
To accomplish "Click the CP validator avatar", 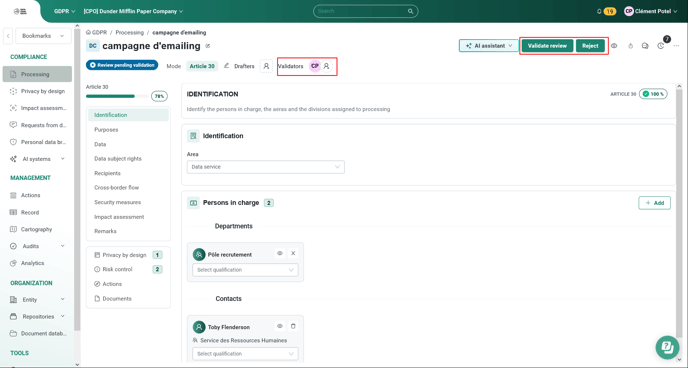I will (x=315, y=66).
